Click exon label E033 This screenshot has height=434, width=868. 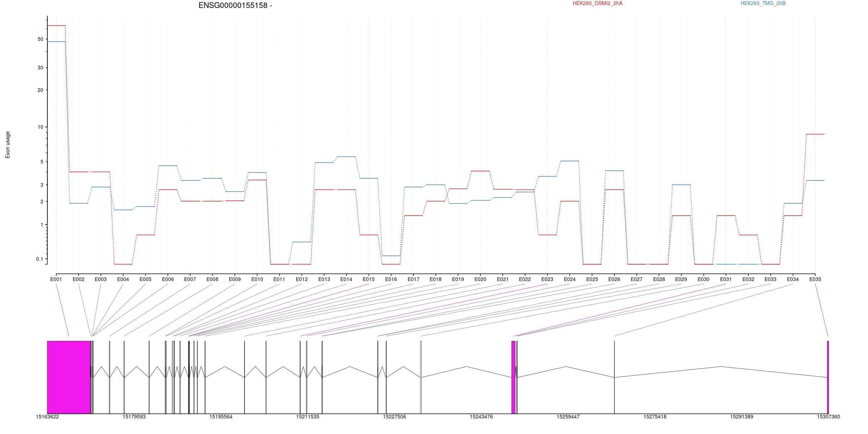770,279
